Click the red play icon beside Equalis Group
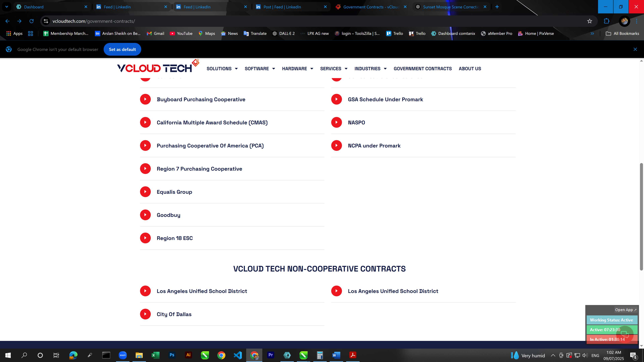The width and height of the screenshot is (644, 362). (x=145, y=192)
